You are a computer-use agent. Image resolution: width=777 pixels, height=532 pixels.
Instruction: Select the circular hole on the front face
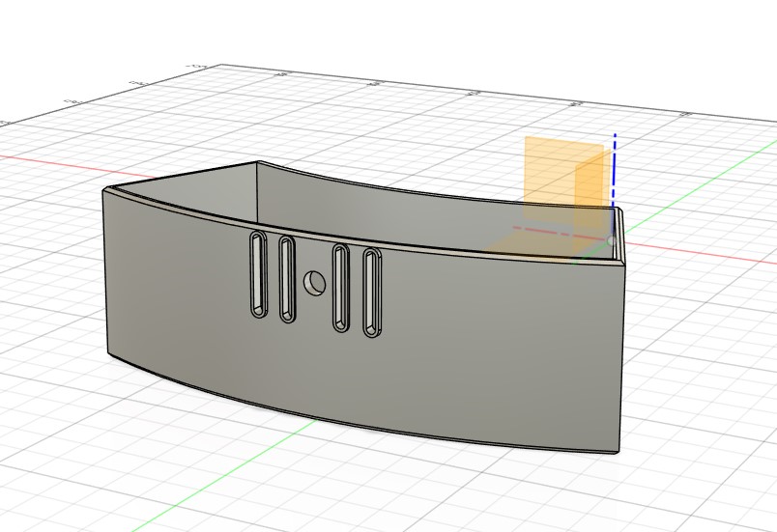pyautogui.click(x=314, y=283)
